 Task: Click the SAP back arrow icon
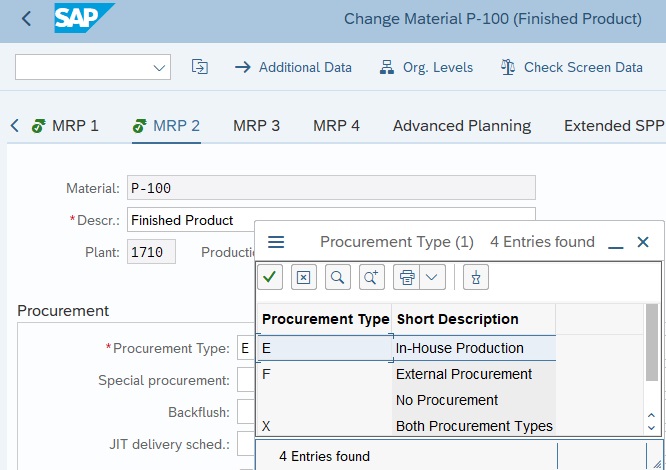[26, 19]
